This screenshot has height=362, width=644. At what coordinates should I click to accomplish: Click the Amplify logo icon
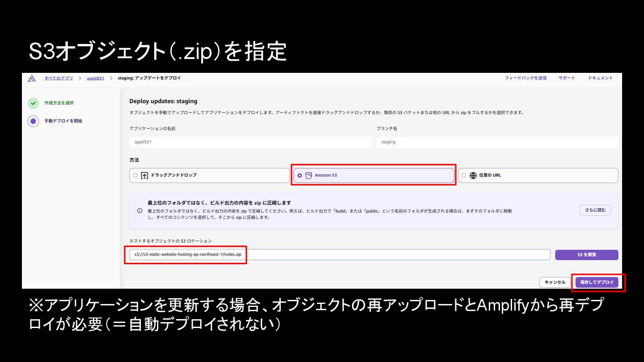pos(31,79)
